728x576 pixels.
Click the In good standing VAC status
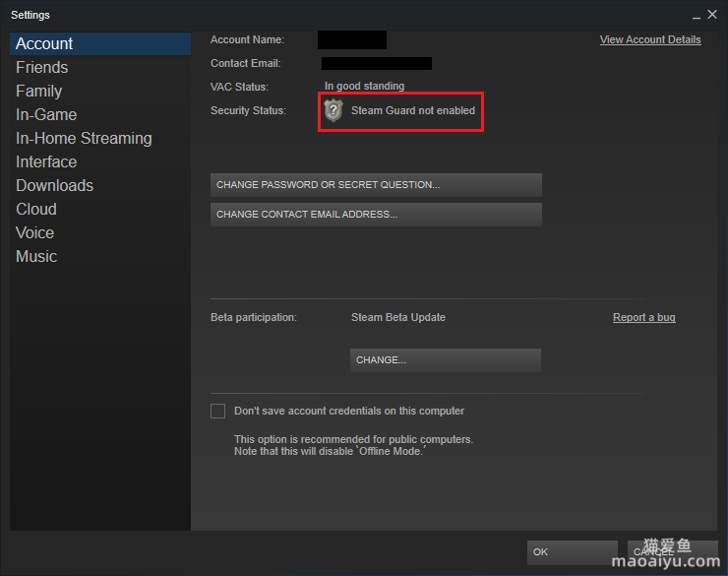[364, 86]
